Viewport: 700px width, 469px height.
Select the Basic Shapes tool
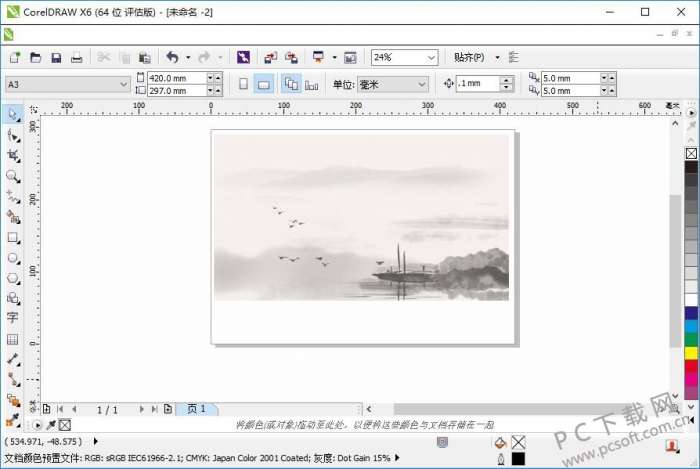13,298
